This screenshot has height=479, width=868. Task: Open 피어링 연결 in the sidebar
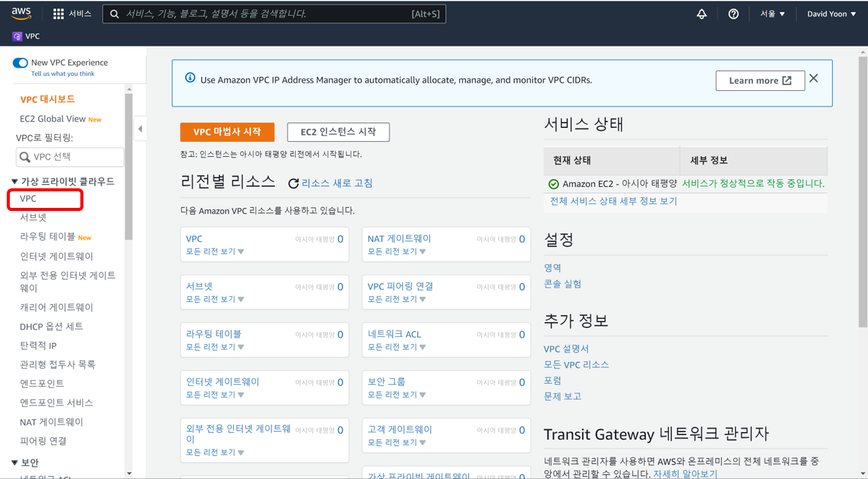point(43,441)
